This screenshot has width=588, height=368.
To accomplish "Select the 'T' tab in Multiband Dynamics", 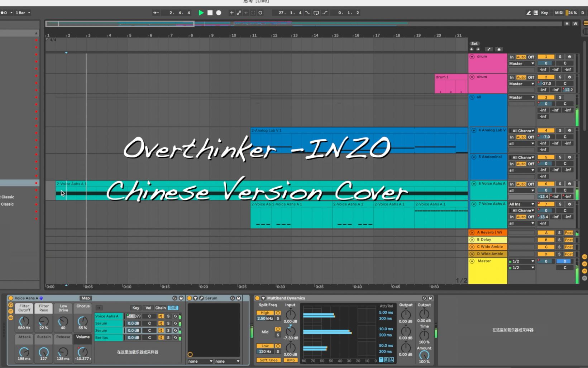I will (x=381, y=360).
